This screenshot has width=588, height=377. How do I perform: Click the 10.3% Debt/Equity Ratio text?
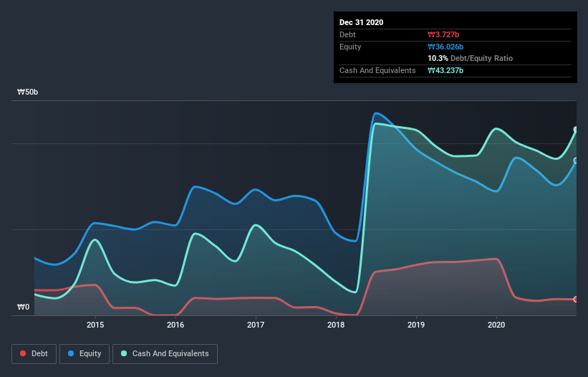click(x=471, y=59)
